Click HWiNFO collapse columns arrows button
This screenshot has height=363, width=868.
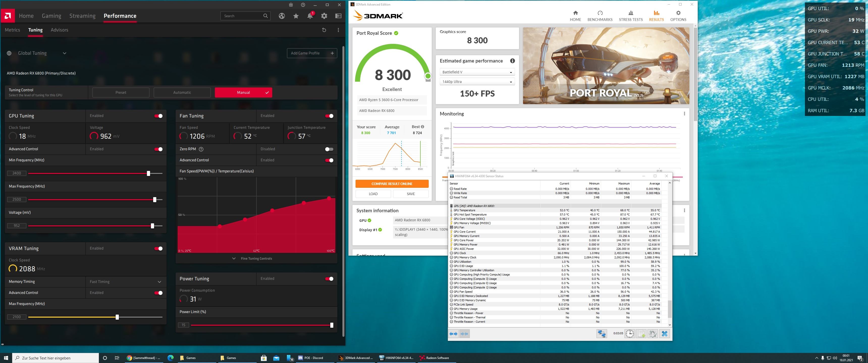[464, 334]
